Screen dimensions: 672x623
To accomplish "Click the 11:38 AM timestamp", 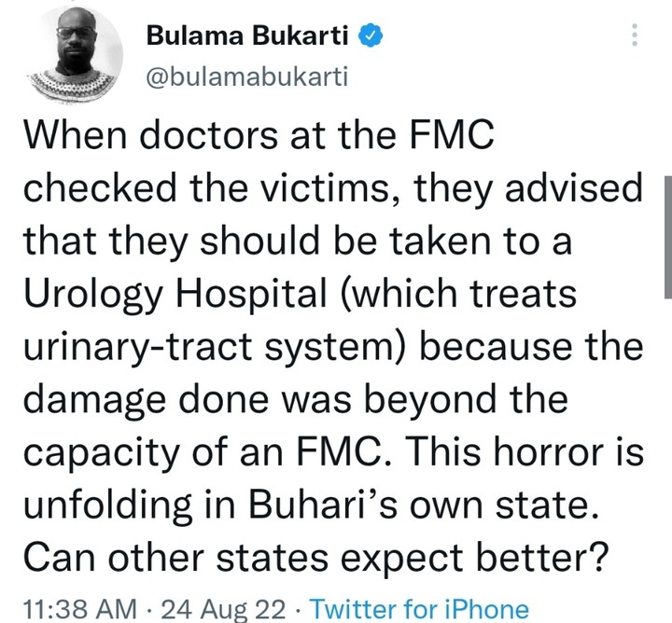I will pos(79,608).
